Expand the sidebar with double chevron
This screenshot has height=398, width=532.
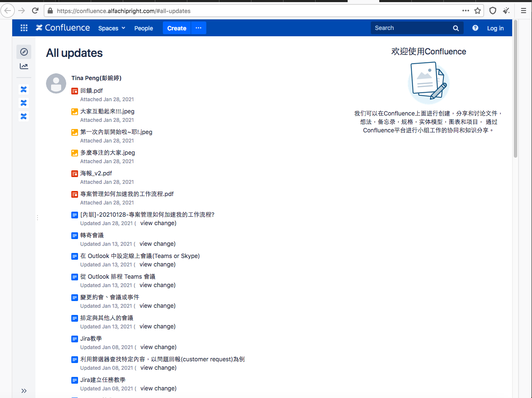click(24, 391)
